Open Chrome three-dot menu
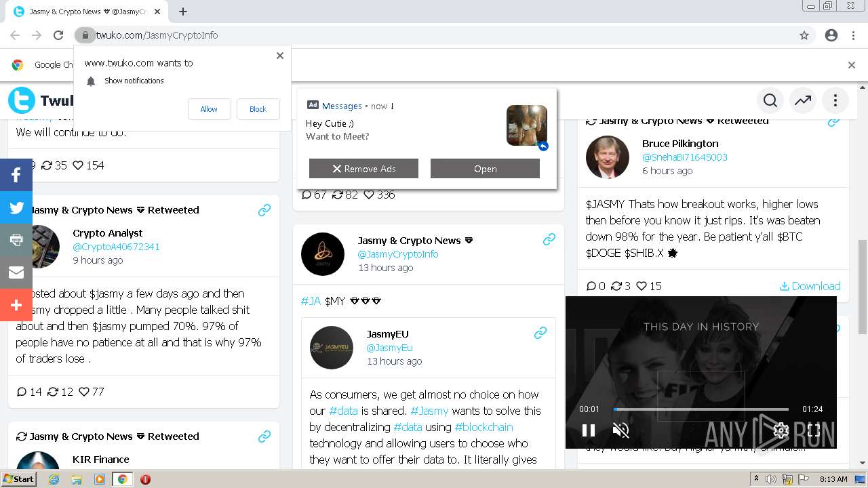The image size is (868, 488). [853, 35]
